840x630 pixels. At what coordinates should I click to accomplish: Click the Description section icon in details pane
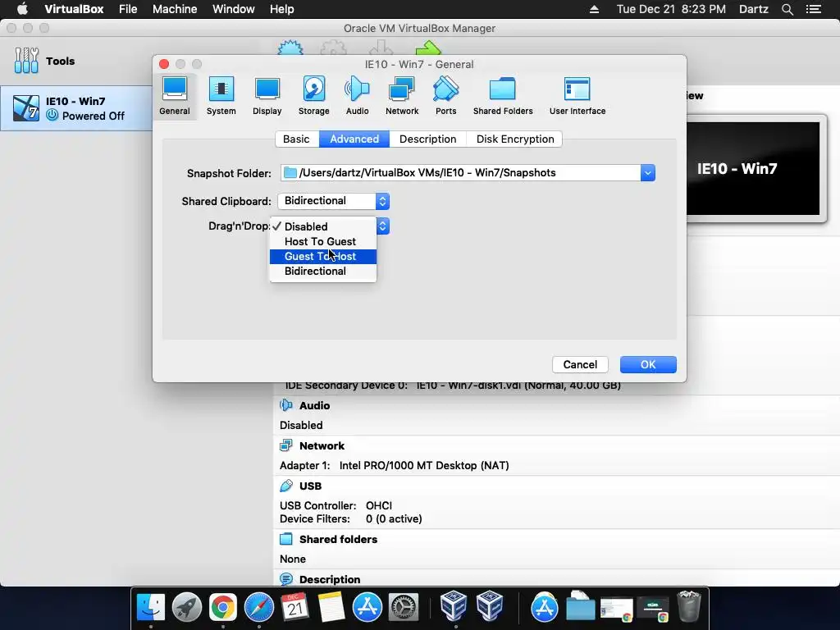[x=286, y=579]
